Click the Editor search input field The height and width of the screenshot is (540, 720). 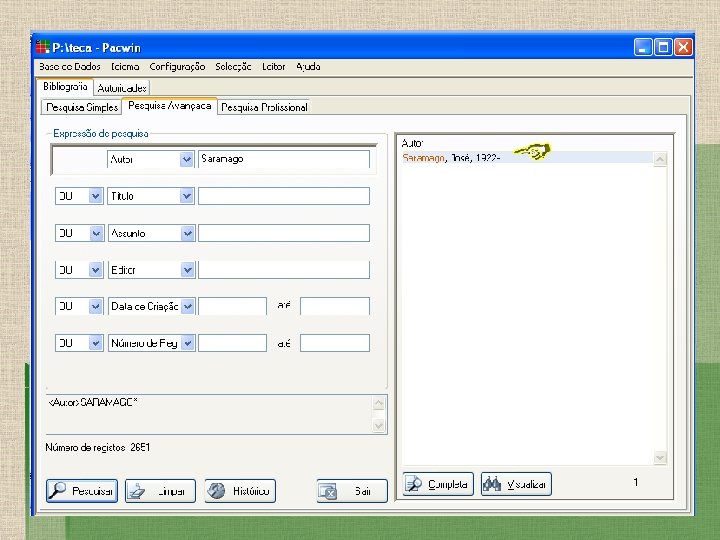coord(284,270)
